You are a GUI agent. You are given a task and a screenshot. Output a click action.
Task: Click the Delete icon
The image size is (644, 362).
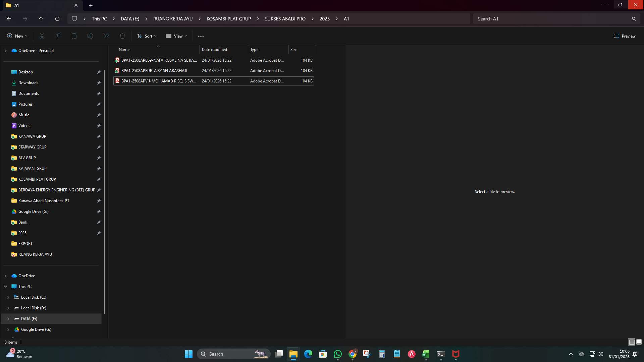click(x=122, y=36)
